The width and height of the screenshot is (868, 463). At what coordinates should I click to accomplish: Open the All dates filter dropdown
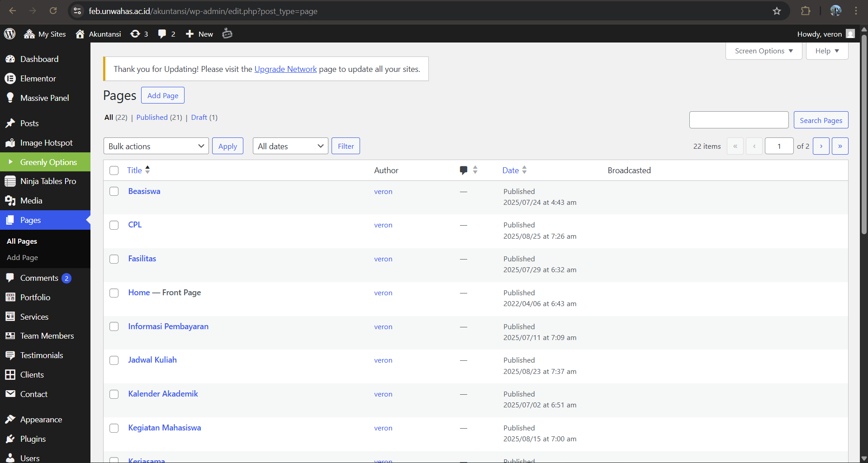click(x=290, y=146)
